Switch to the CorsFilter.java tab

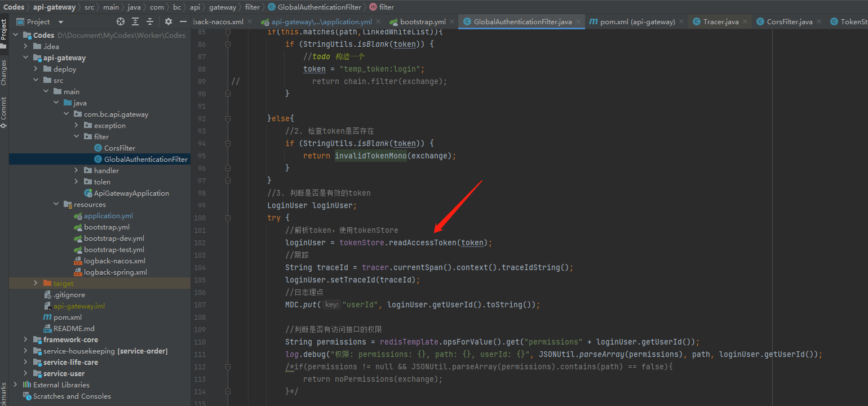tap(789, 21)
